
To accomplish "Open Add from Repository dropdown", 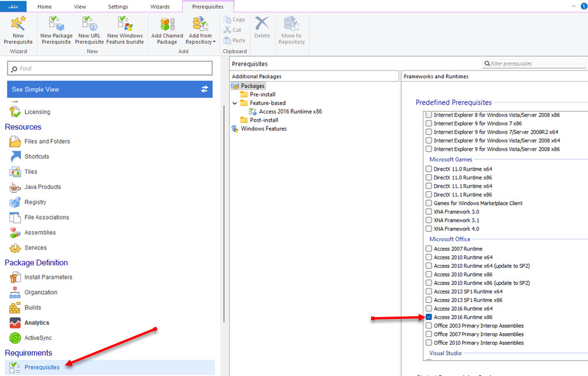I will 201,31.
